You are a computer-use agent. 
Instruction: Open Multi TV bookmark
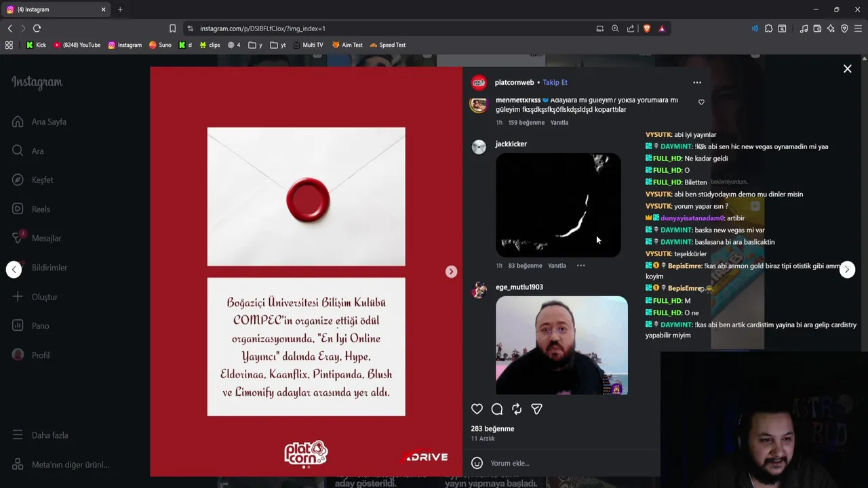click(308, 45)
